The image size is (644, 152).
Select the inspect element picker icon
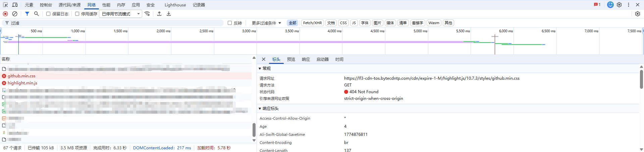click(x=5, y=5)
